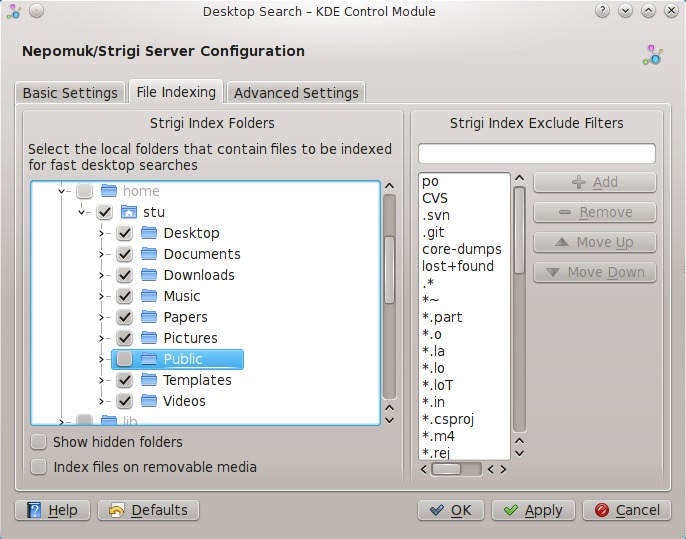Image resolution: width=686 pixels, height=539 pixels.
Task: Click the help question mark titlebar icon
Action: (603, 11)
